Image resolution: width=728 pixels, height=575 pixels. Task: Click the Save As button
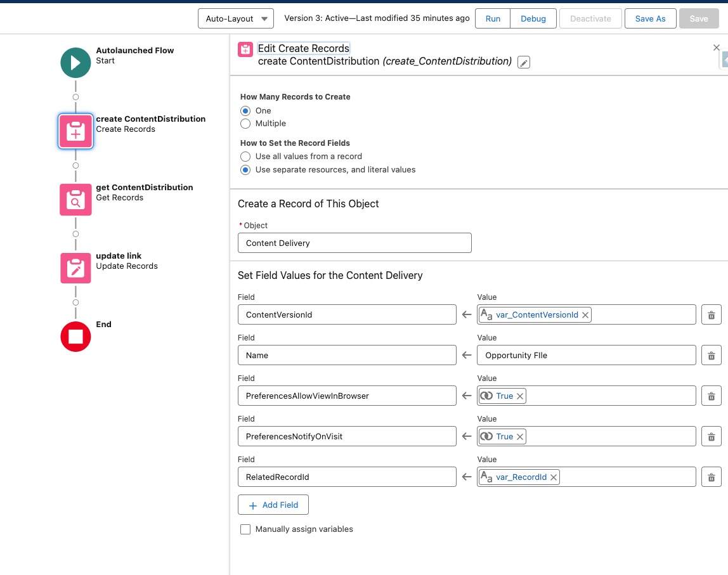[650, 18]
